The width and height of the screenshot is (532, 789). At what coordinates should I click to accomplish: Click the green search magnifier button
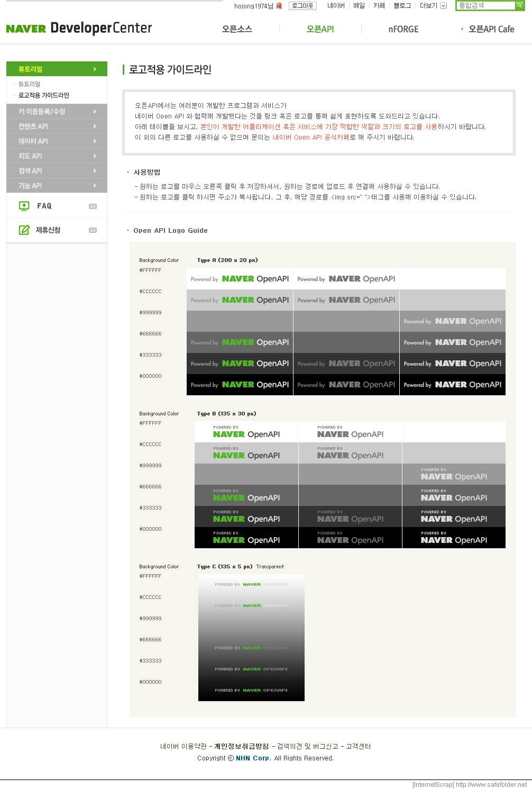pos(519,5)
